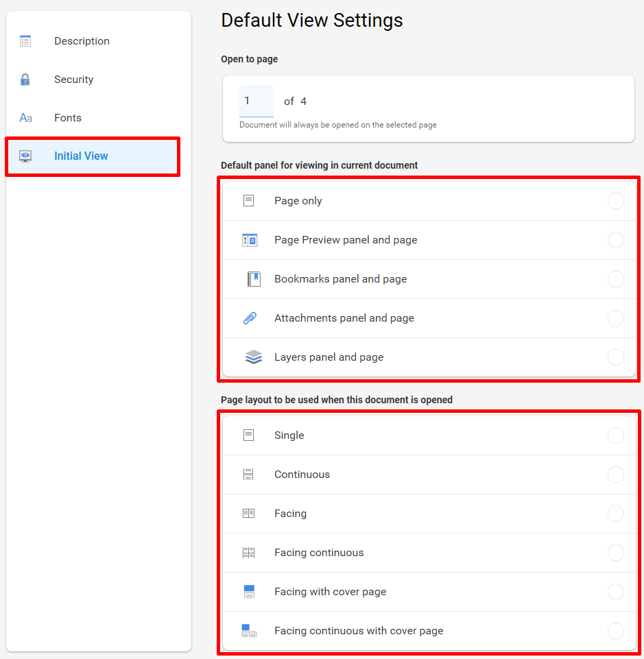Screen dimensions: 644x659
Task: Select the Page only radio button
Action: point(615,201)
